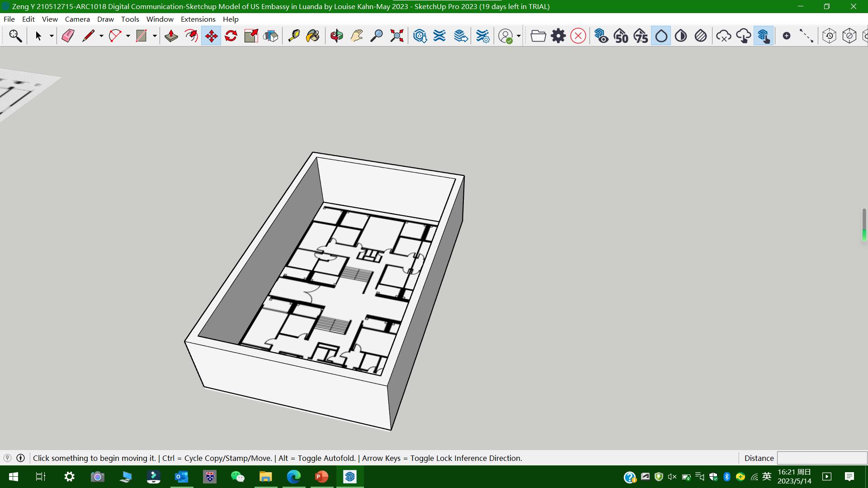Toggle the hatched drop display mode

[x=701, y=36]
